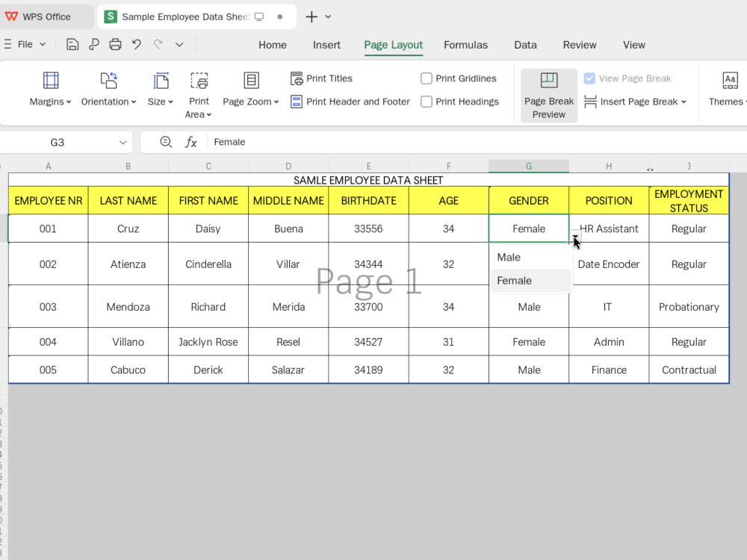Click the Export to PDF icon
Viewport: 747px width, 560px height.
point(94,45)
